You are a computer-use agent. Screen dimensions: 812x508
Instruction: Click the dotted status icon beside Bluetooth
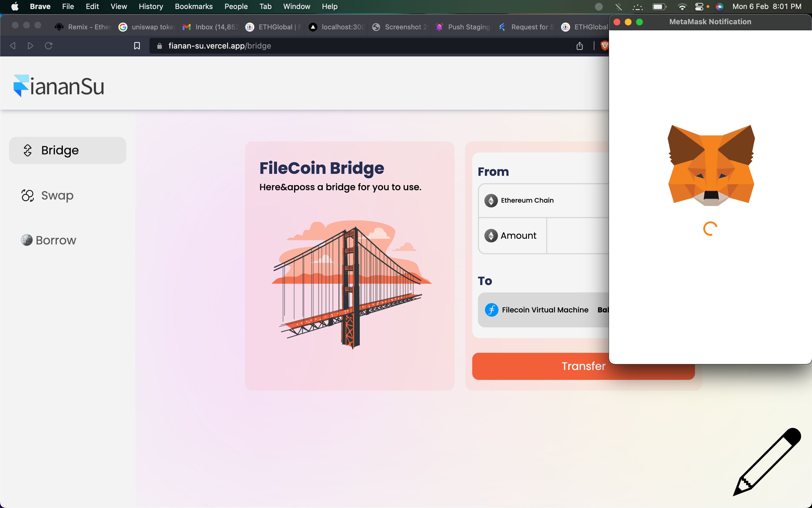click(x=637, y=6)
